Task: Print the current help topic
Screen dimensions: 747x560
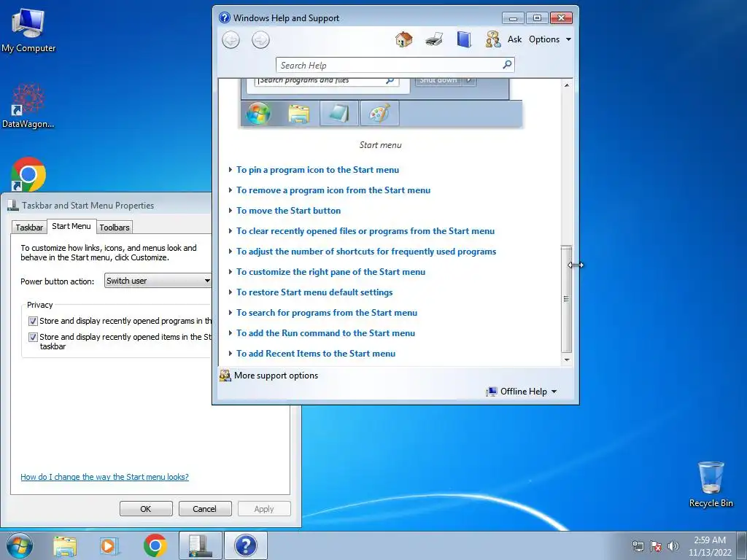Action: 434,39
